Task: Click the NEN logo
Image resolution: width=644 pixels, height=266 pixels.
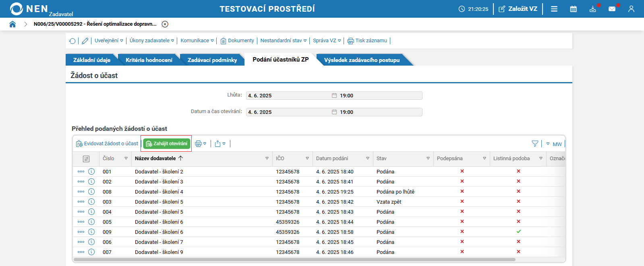Action: pos(29,9)
